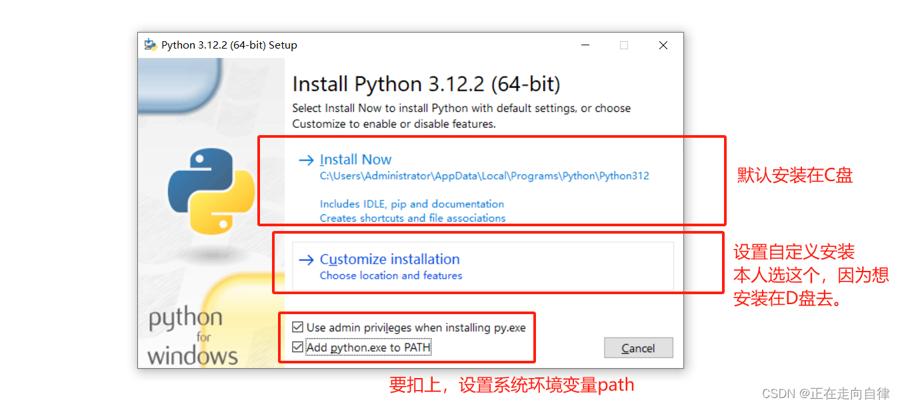
Task: Click the Cancel button
Action: pos(638,348)
